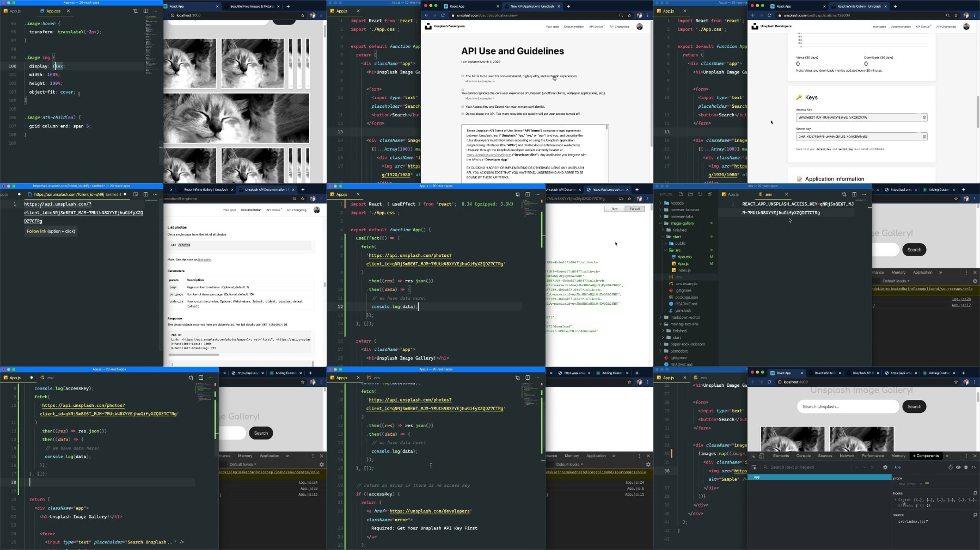Click the view source code brackets icon
The image size is (980, 550).
tap(973, 467)
